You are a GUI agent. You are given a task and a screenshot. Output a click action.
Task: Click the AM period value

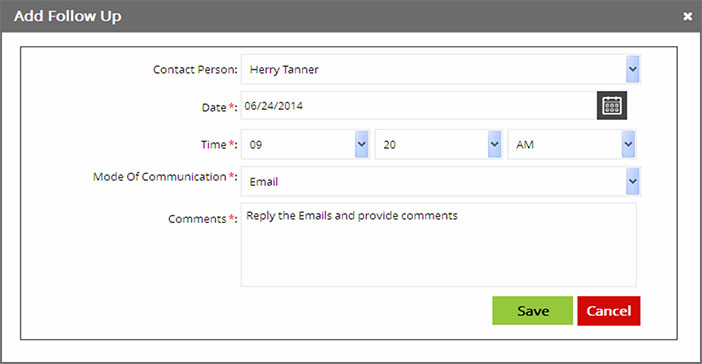(525, 145)
